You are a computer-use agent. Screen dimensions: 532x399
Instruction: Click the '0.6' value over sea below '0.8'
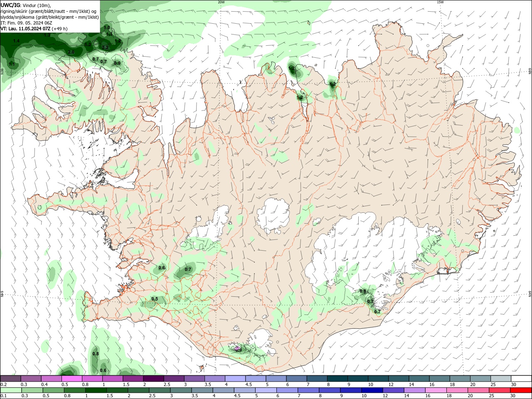(103, 370)
